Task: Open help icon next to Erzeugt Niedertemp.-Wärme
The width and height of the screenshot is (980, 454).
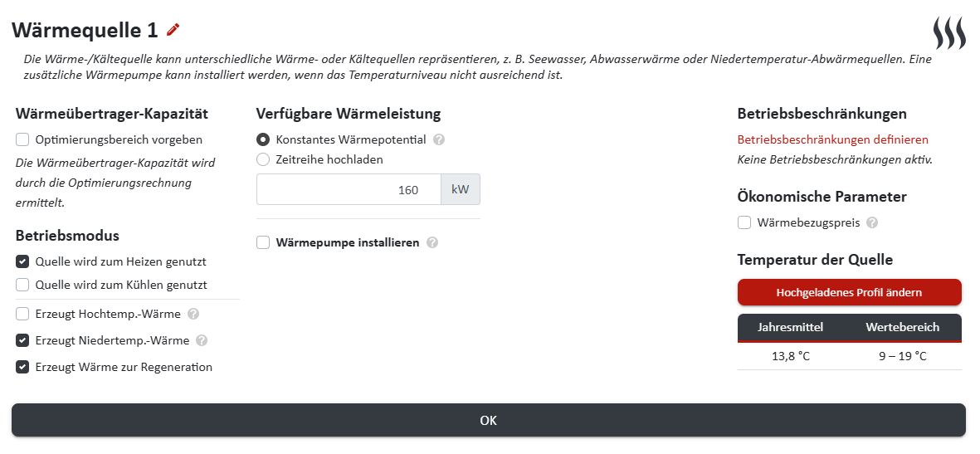Action: pyautogui.click(x=202, y=341)
